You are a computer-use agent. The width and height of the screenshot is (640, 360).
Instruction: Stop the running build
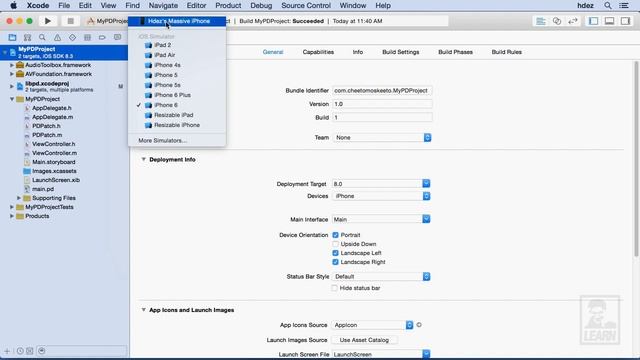point(70,21)
